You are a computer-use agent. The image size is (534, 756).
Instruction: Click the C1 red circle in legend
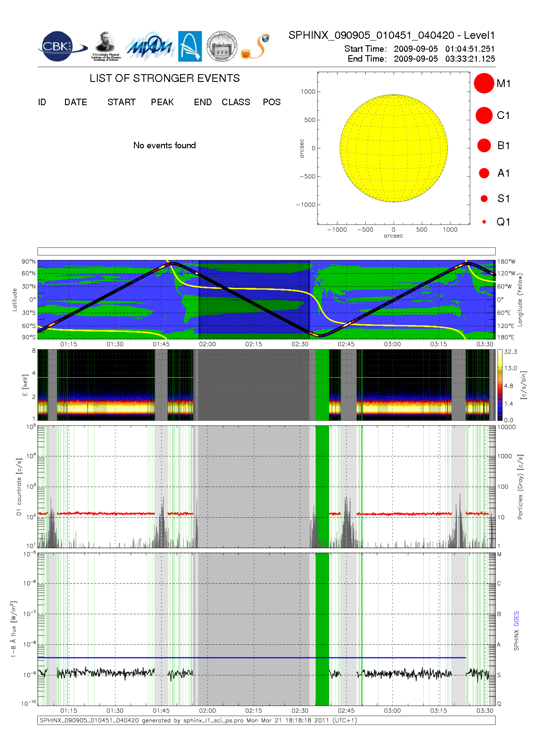pos(484,116)
